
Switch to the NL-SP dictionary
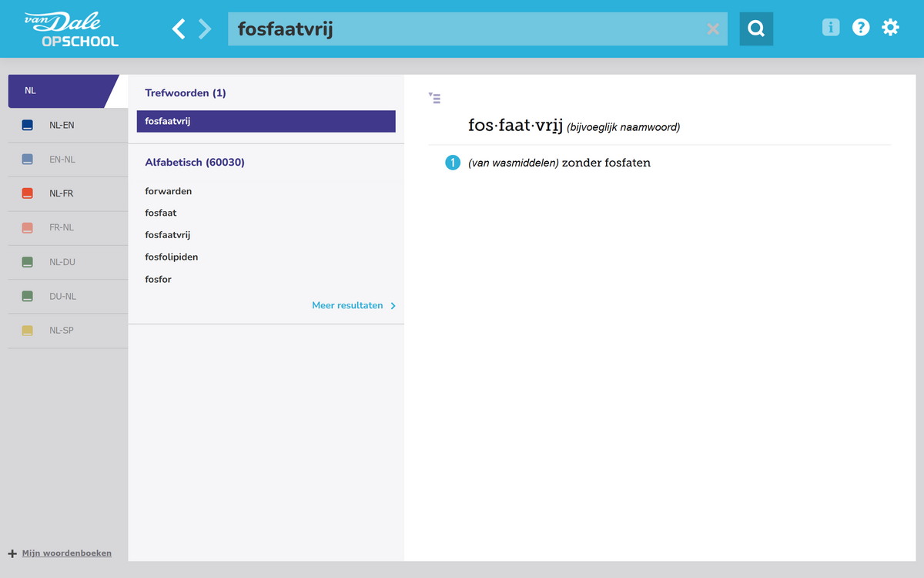pos(68,331)
